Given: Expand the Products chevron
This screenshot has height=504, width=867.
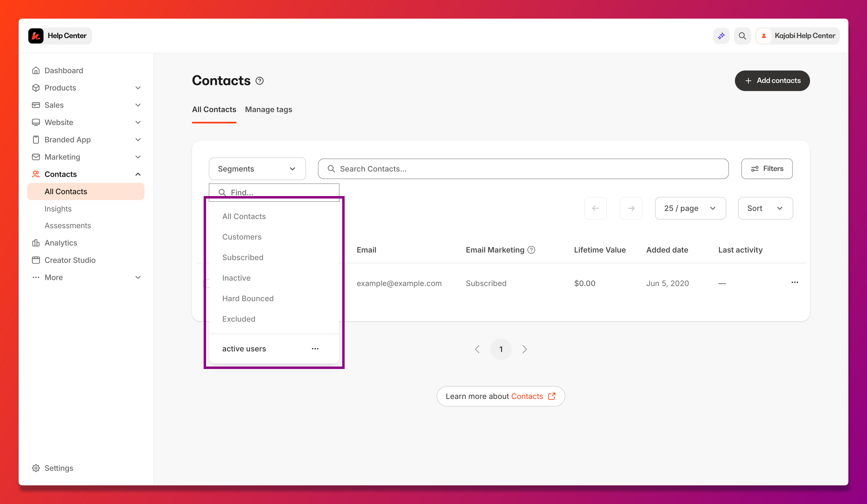Looking at the screenshot, I should coord(138,88).
